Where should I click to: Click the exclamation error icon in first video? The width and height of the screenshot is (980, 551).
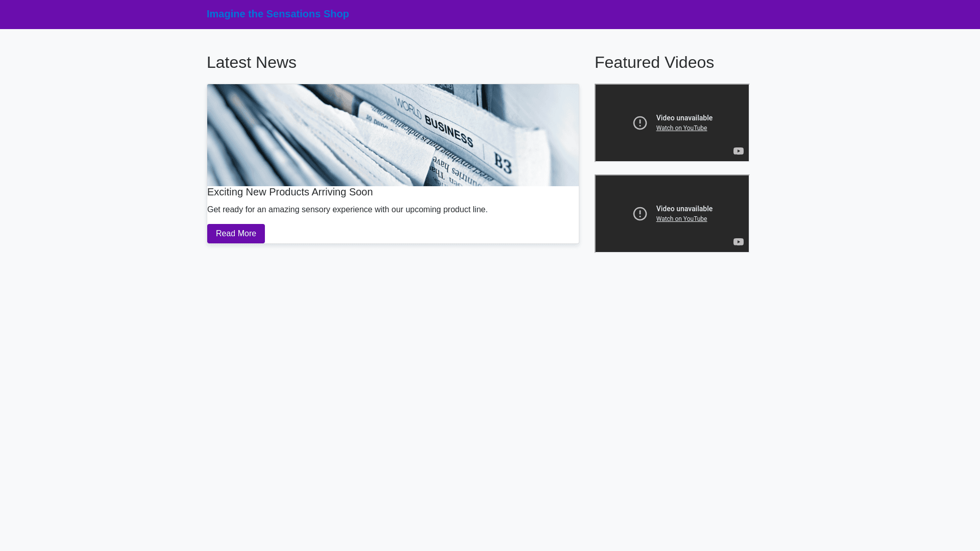(640, 123)
